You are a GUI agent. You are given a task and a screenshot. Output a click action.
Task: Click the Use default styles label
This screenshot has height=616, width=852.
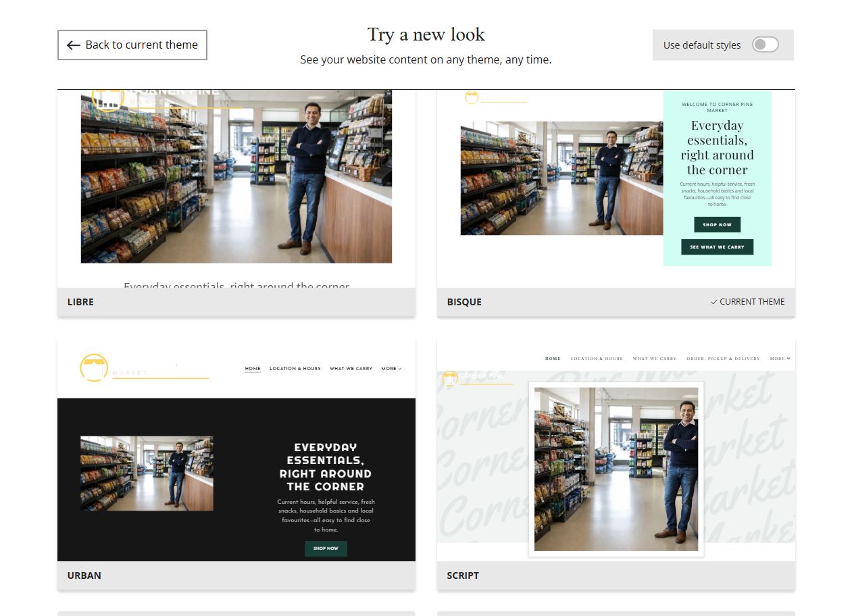pyautogui.click(x=702, y=45)
